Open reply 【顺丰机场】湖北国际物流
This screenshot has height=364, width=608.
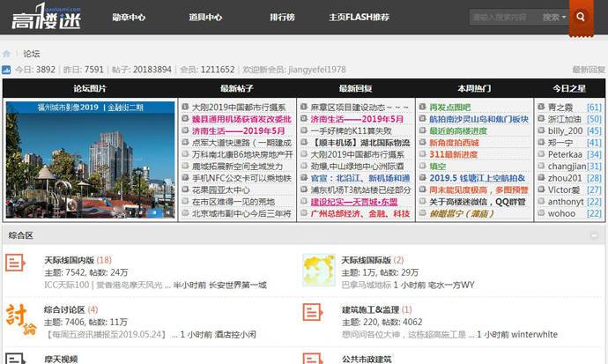tap(360, 143)
